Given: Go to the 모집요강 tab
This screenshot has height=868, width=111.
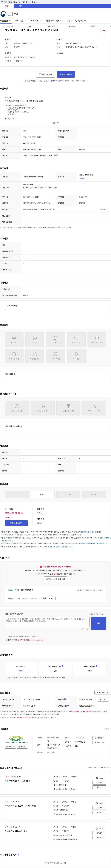Looking at the screenshot, I should (x=10, y=26).
